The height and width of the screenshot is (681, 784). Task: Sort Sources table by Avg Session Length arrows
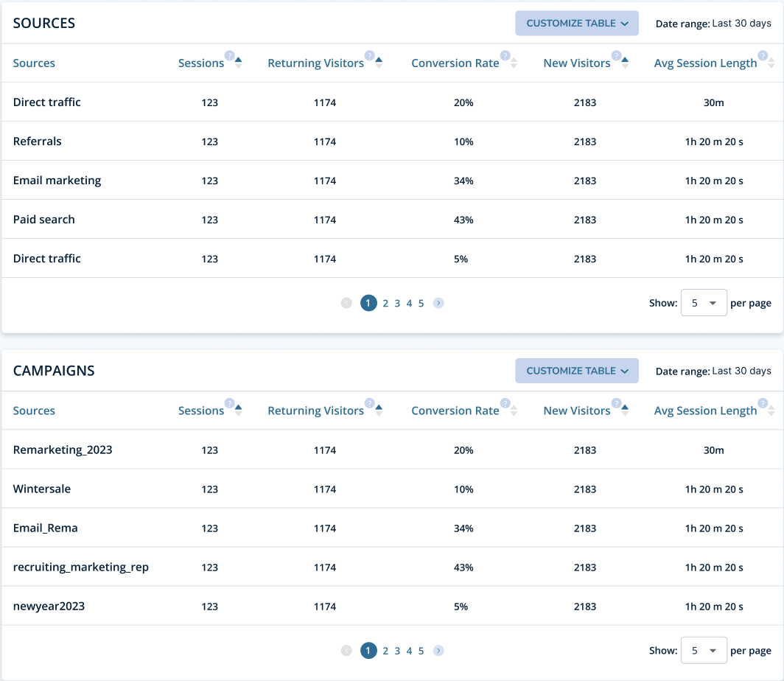click(x=771, y=63)
